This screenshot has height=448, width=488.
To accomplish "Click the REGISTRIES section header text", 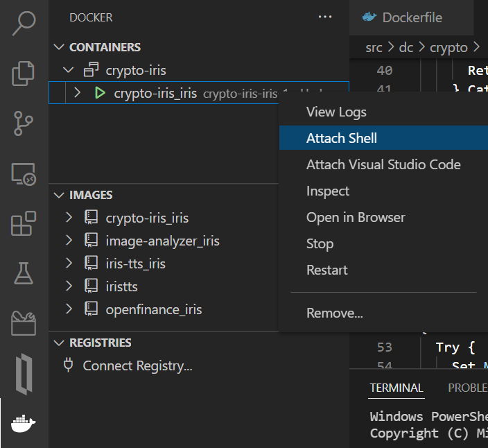I will coord(101,343).
